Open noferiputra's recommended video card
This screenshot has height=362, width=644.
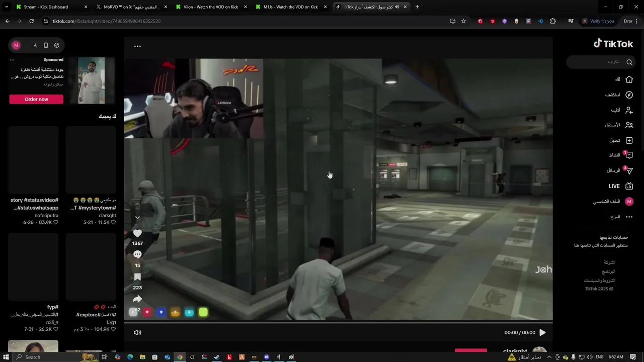(33, 160)
